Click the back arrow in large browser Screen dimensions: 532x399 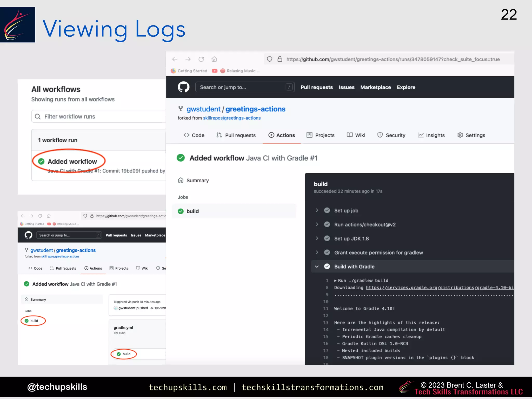[175, 59]
